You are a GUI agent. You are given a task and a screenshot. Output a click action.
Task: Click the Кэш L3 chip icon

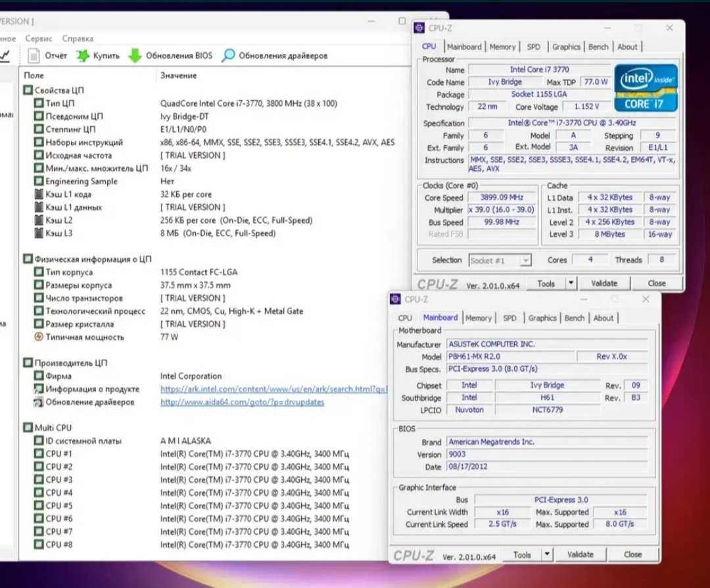(x=39, y=233)
